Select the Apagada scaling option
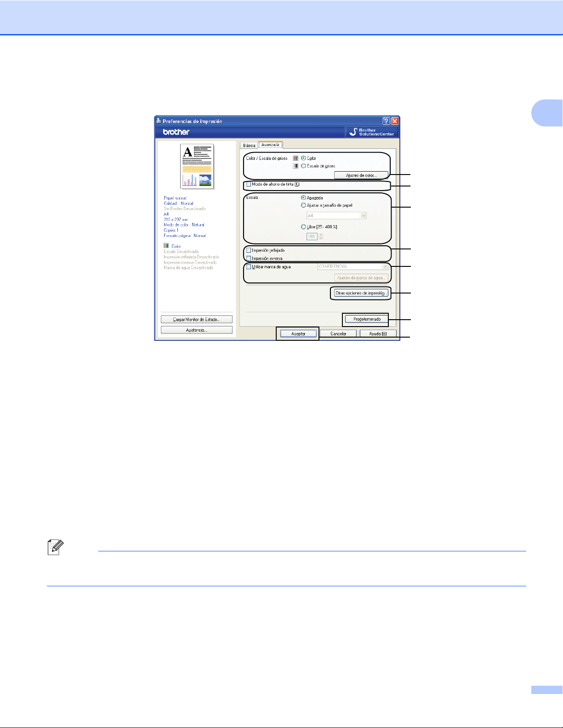This screenshot has width=563, height=728. 303,198
